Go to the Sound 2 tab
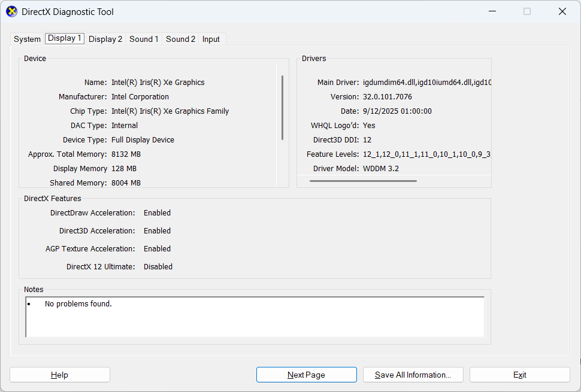The width and height of the screenshot is (581, 392). (x=180, y=39)
